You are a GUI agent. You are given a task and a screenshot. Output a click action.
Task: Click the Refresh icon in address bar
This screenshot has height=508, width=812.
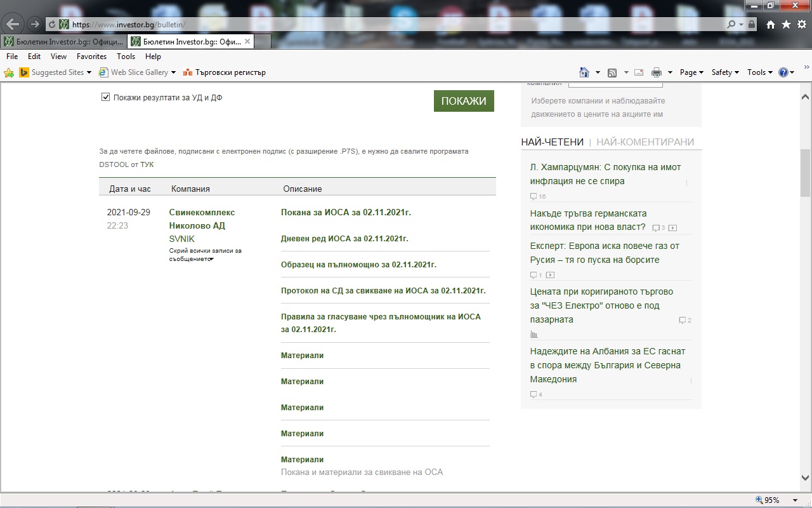click(x=52, y=24)
